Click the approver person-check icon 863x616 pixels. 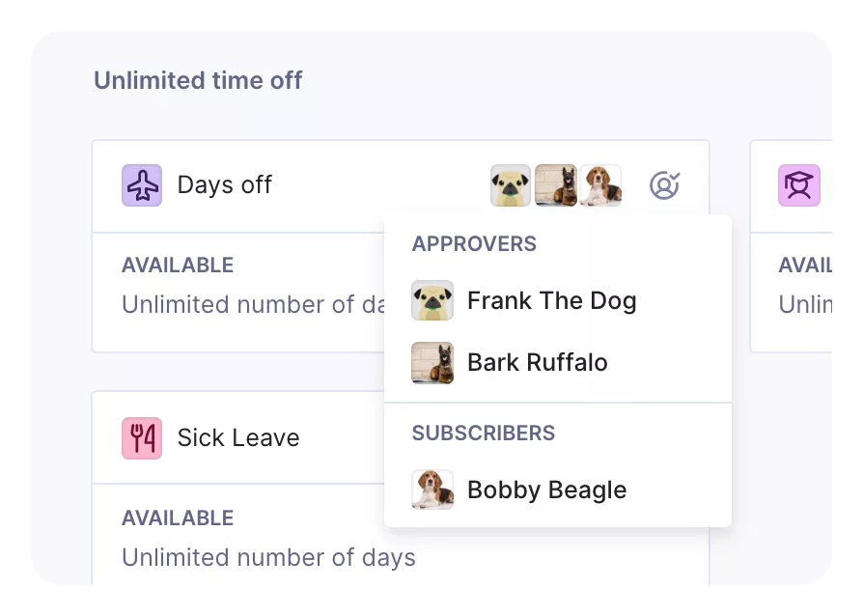pyautogui.click(x=664, y=185)
